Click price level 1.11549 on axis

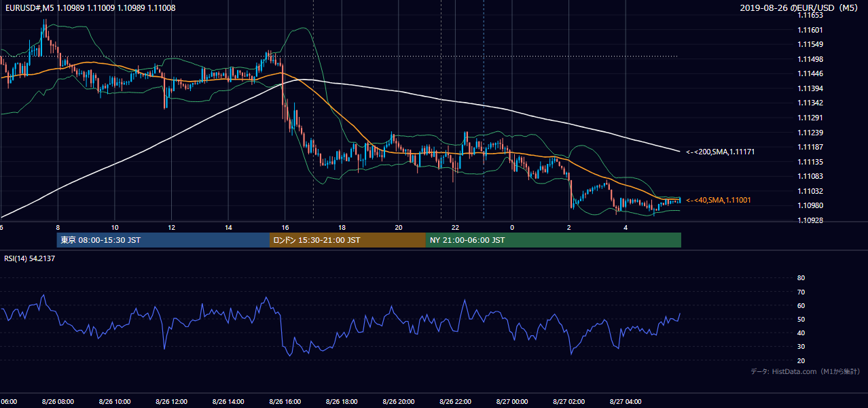(810, 44)
